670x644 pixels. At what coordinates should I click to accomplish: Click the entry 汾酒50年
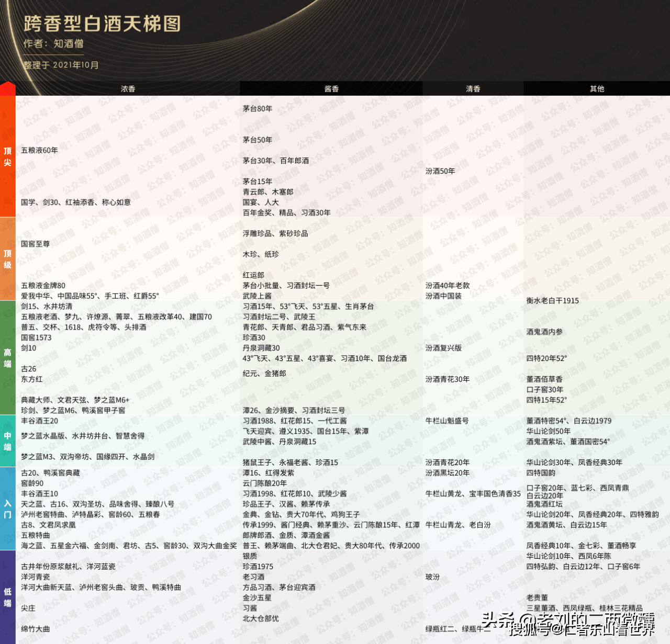(440, 171)
